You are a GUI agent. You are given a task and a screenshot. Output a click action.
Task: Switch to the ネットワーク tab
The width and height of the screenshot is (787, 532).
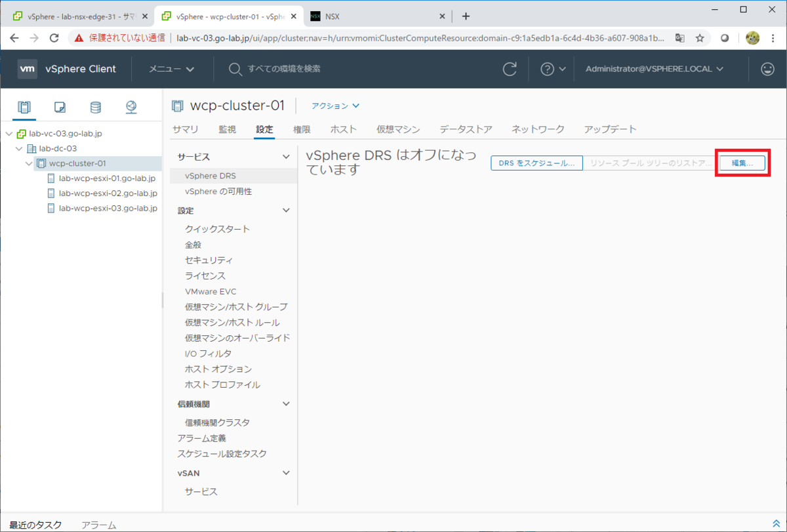(x=538, y=129)
